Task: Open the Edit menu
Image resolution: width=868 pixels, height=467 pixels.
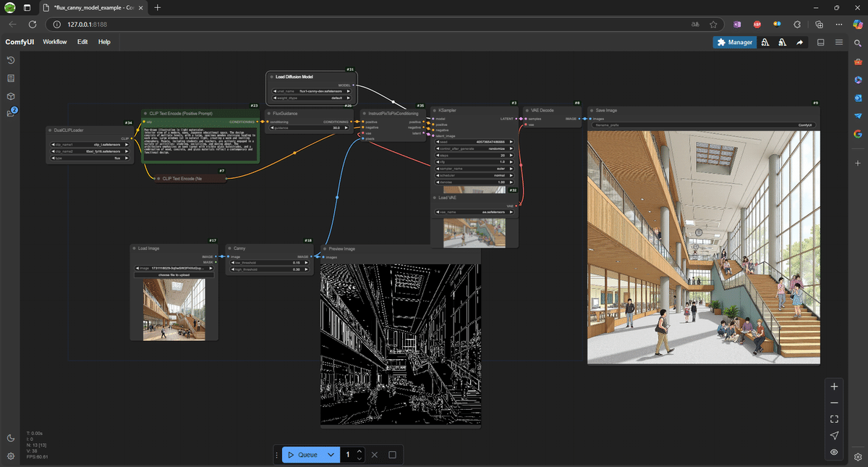Action: point(82,42)
